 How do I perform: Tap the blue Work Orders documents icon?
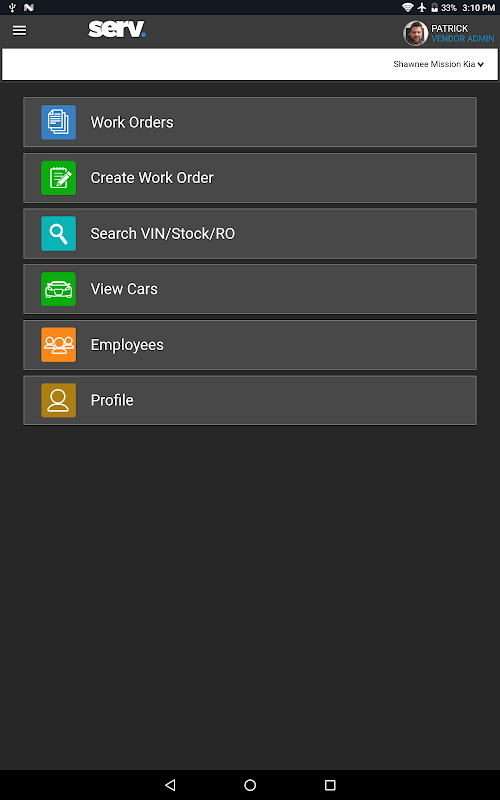pyautogui.click(x=59, y=122)
